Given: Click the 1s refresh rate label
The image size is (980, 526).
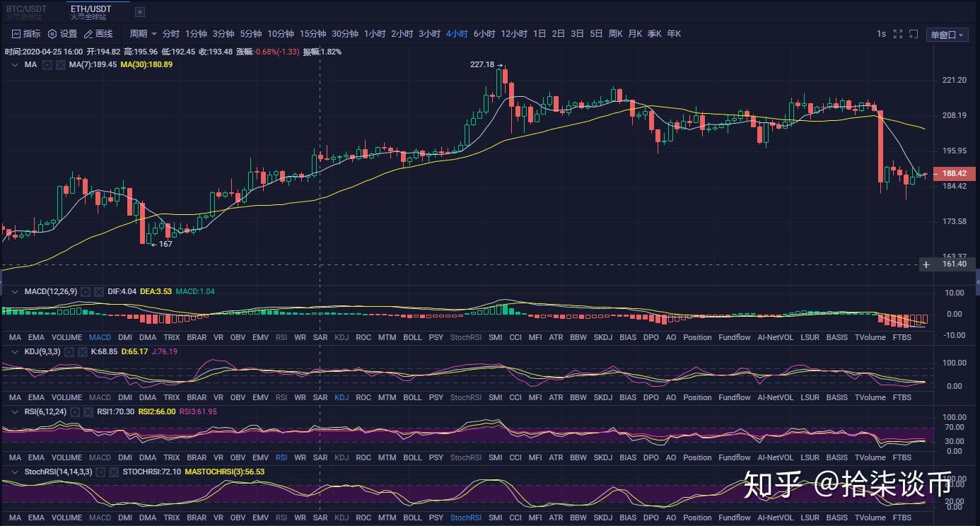Looking at the screenshot, I should [881, 34].
